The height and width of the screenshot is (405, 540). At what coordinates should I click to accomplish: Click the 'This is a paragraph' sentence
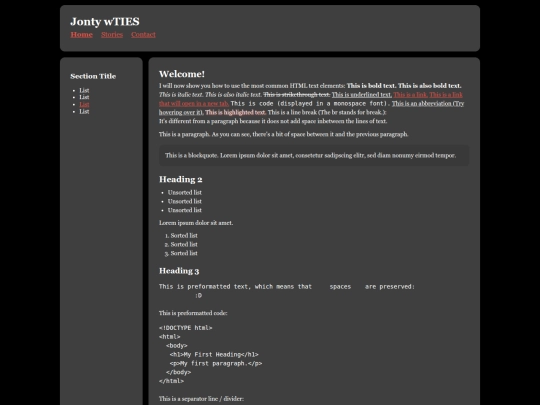pos(283,134)
